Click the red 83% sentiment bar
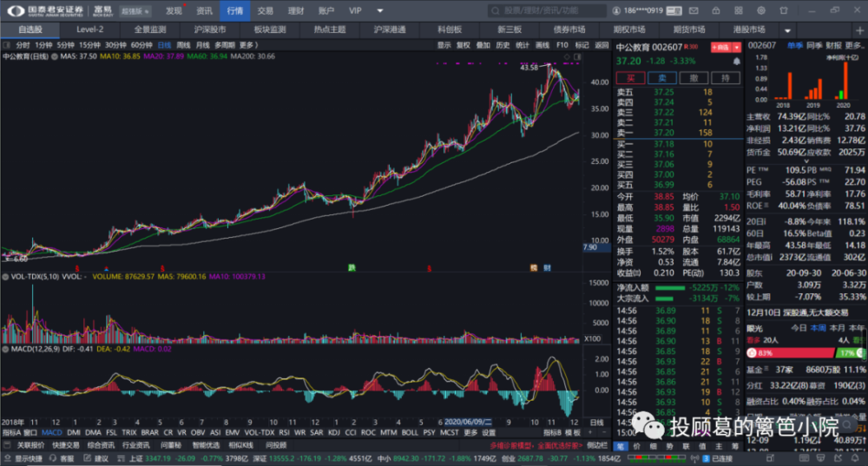 (x=790, y=352)
